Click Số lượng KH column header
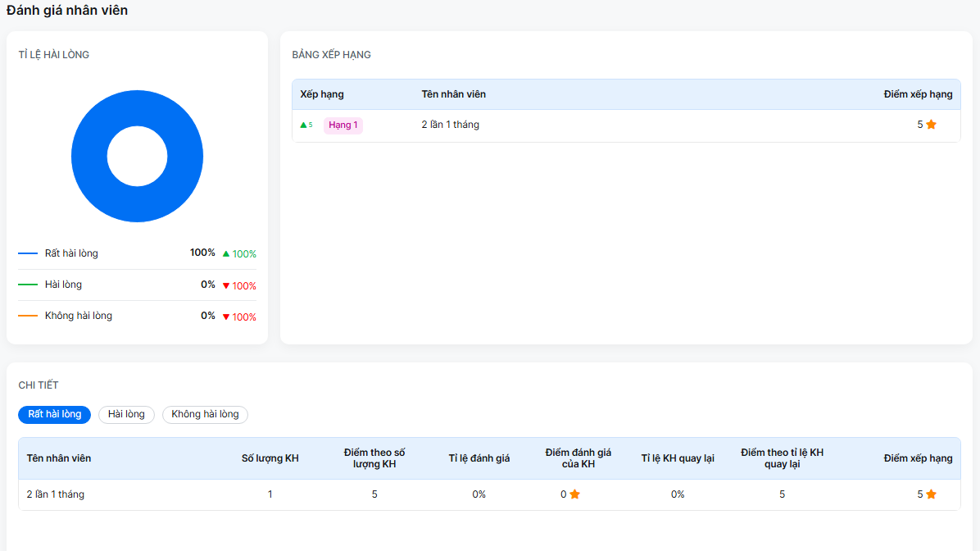This screenshot has height=551, width=980. [270, 458]
